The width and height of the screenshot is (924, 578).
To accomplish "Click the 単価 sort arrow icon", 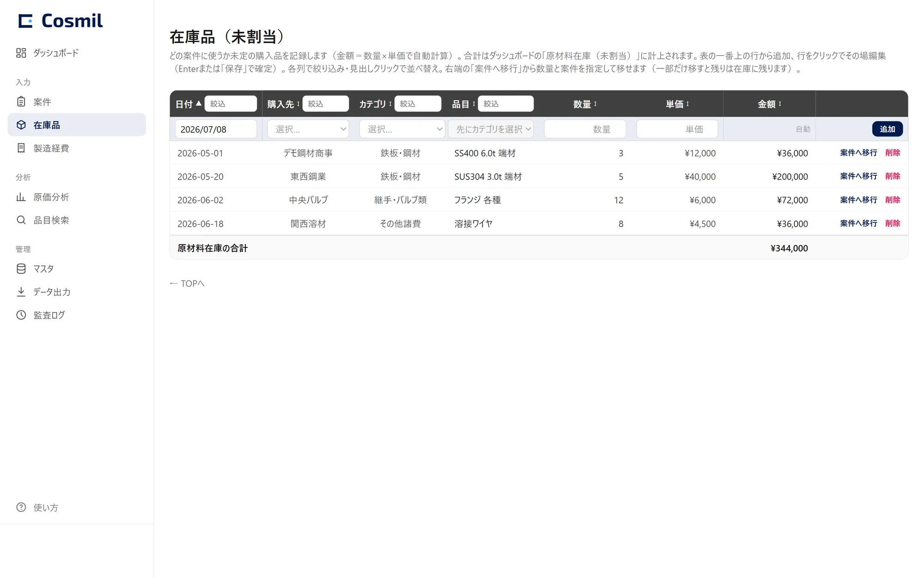I will point(687,104).
